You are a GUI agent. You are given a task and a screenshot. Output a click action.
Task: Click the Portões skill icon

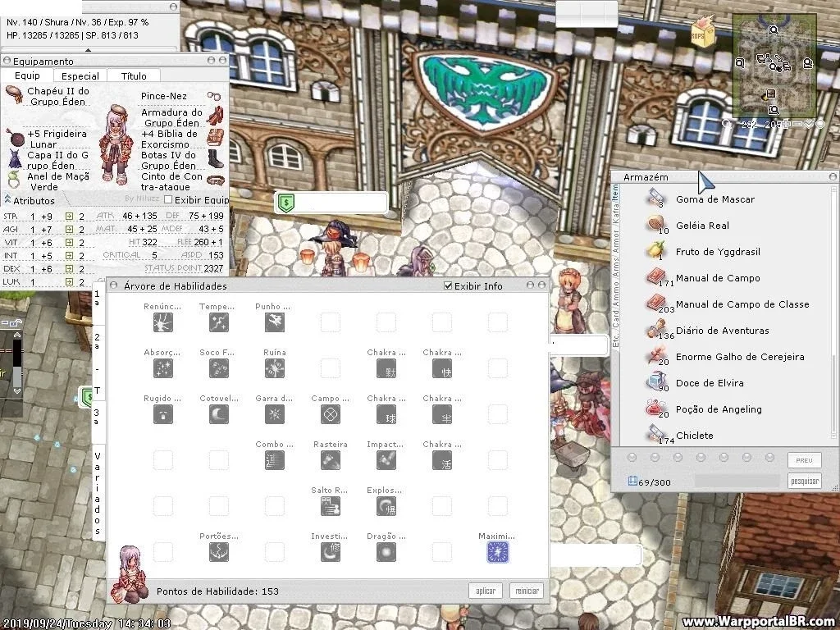pos(218,552)
